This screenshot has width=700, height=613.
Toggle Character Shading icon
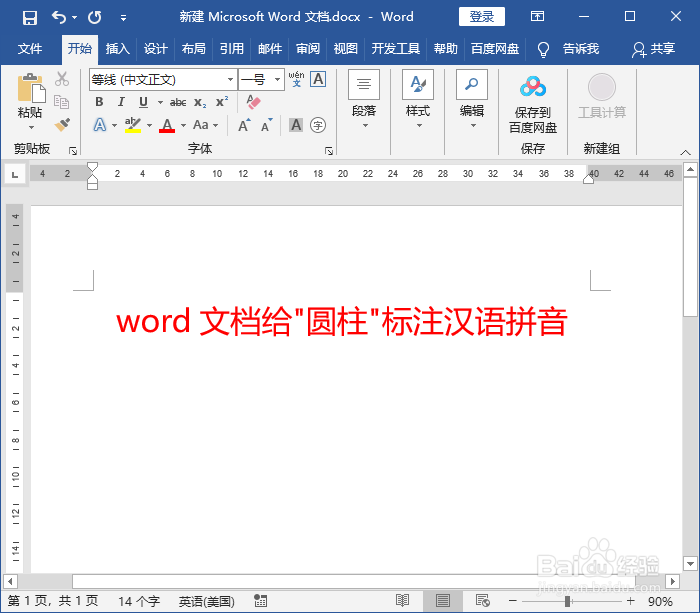click(296, 125)
